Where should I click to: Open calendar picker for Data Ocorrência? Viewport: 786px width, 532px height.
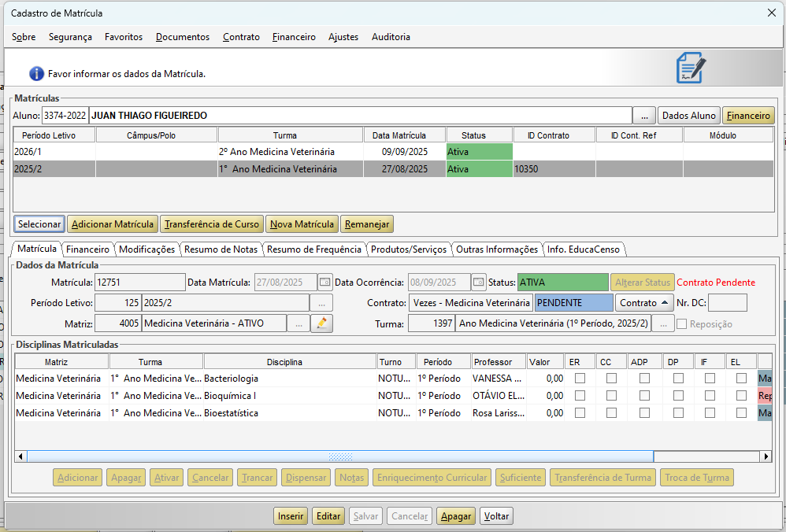pos(479,282)
